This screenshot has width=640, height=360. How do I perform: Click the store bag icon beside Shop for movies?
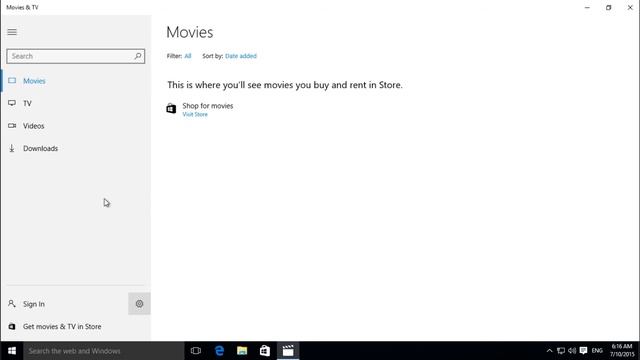pos(171,109)
